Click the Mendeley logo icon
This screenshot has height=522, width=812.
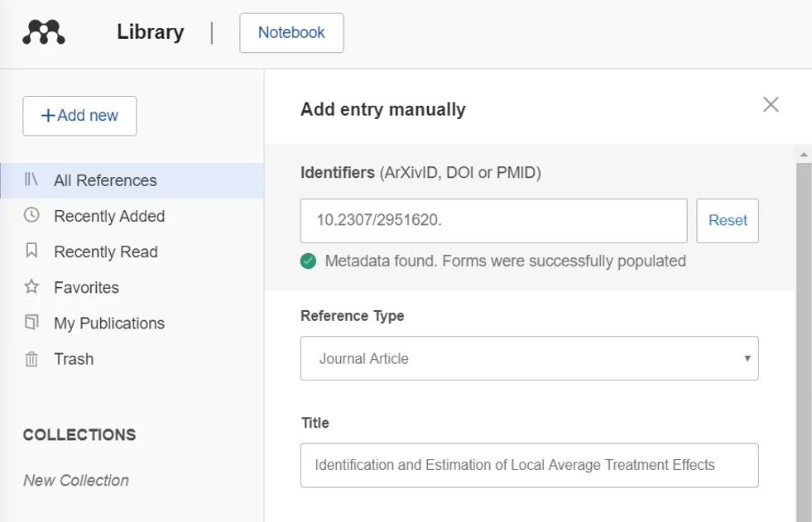[x=44, y=32]
